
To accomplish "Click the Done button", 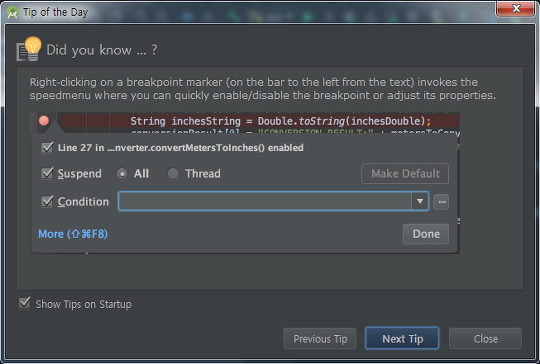I will tap(426, 234).
